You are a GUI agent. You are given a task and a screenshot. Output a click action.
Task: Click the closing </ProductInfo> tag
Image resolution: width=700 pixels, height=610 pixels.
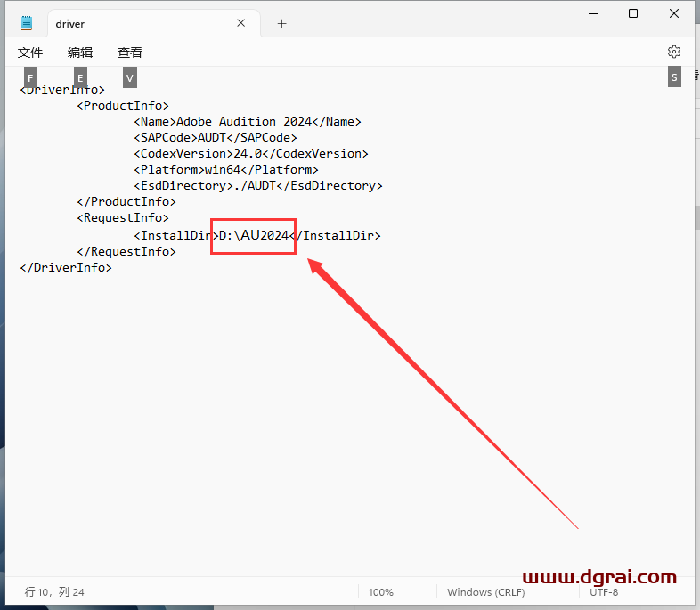126,201
